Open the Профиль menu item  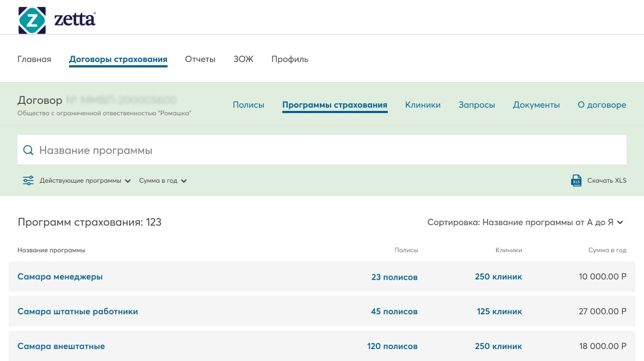coord(290,59)
